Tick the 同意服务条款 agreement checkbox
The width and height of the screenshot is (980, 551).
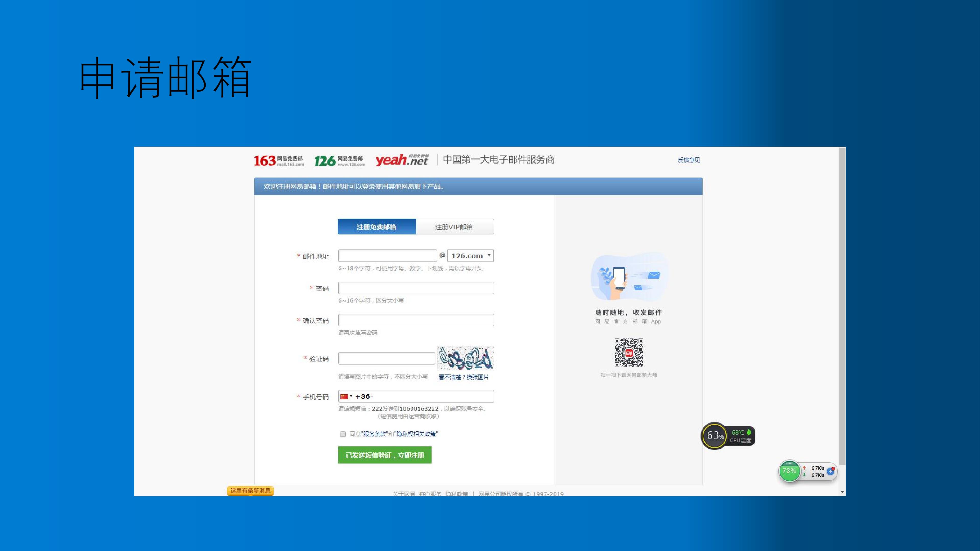click(x=343, y=434)
